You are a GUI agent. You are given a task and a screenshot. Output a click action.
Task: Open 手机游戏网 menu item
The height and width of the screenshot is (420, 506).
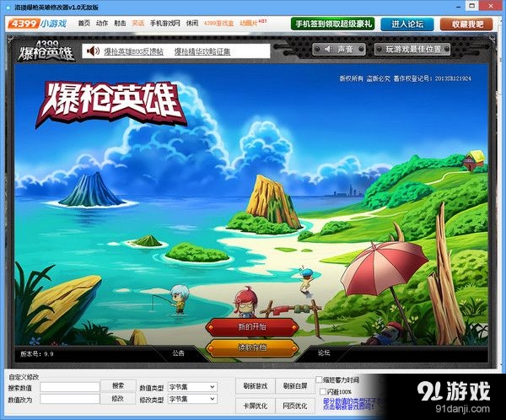coord(165,24)
